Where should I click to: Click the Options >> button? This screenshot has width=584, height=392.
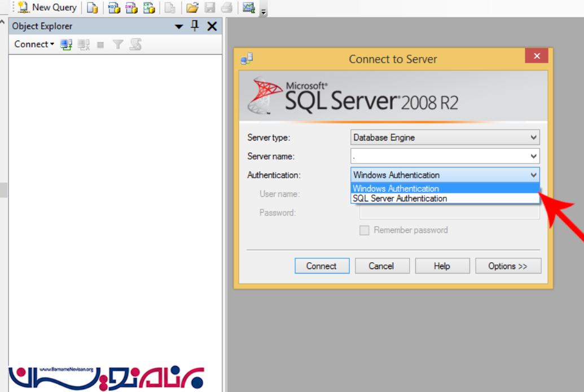click(x=508, y=266)
